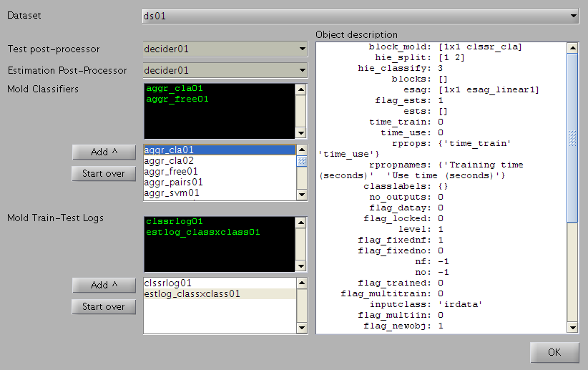Open the Dataset dropdown showing ds01
Screen dimensions: 588x370
click(361, 16)
